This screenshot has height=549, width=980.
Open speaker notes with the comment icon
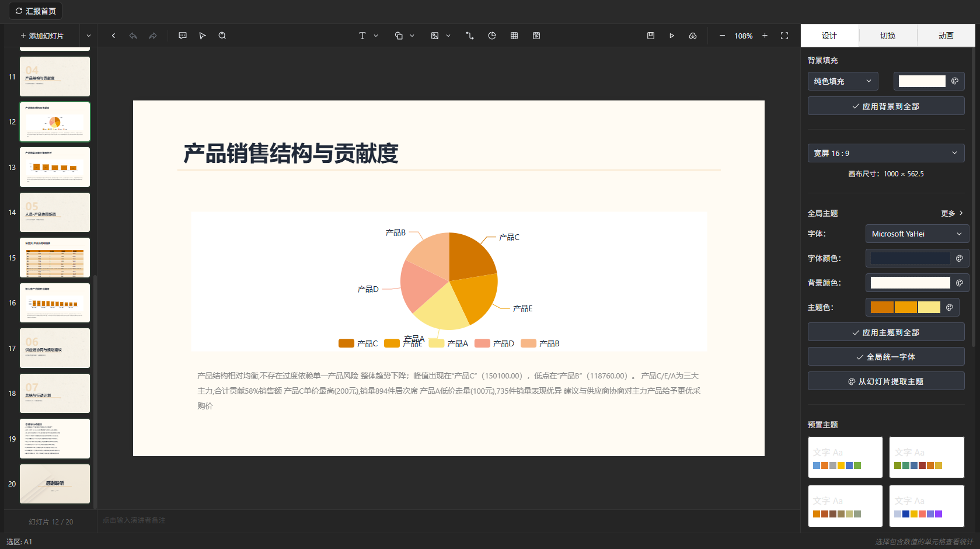pyautogui.click(x=183, y=36)
